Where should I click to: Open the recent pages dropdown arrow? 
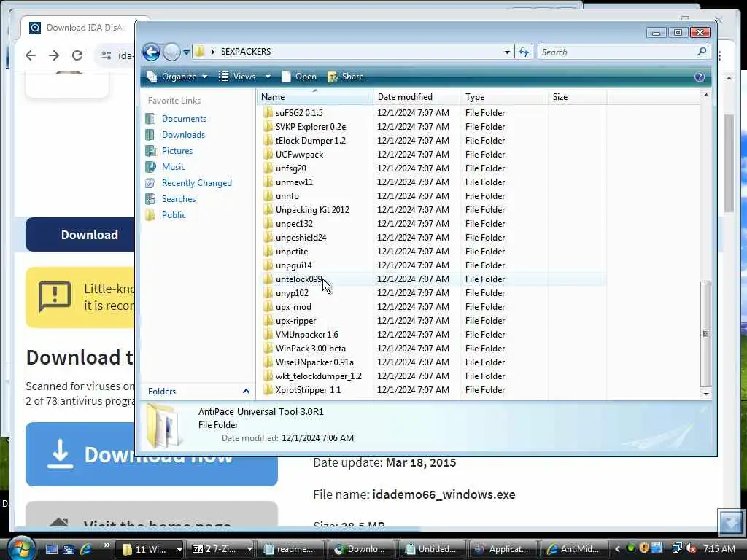point(186,52)
